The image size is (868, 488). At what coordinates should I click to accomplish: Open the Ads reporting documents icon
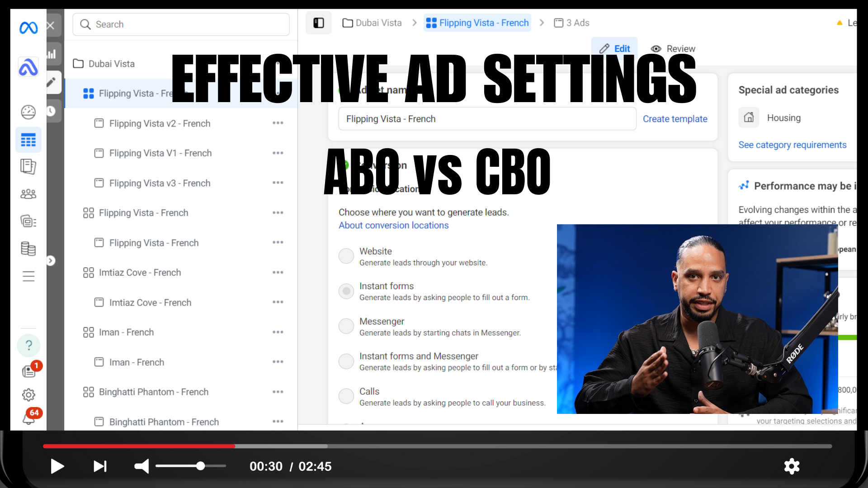pos(28,167)
